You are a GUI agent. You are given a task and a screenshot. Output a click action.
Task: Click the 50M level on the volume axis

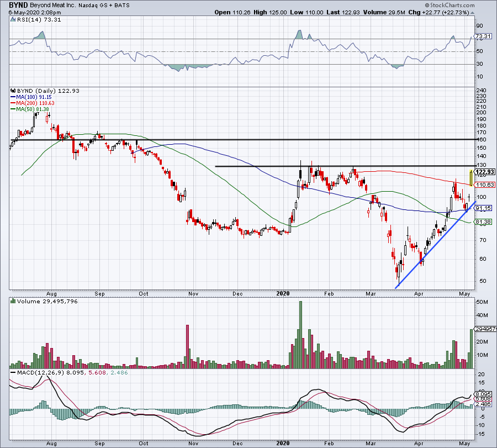point(482,302)
